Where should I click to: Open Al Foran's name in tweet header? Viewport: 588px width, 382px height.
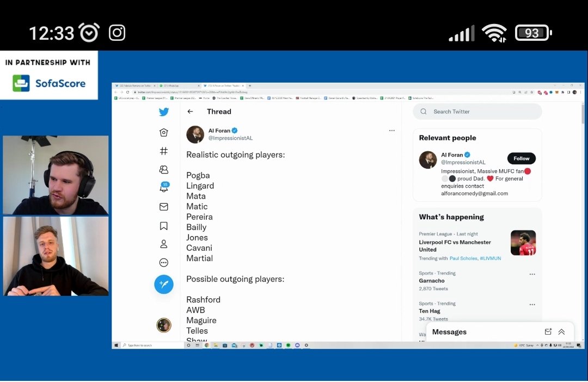219,131
